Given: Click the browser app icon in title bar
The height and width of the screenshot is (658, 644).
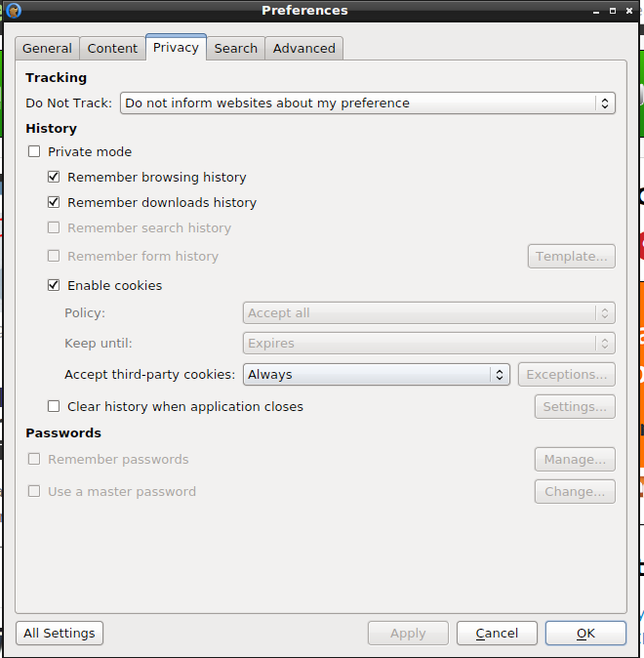Looking at the screenshot, I should [14, 11].
